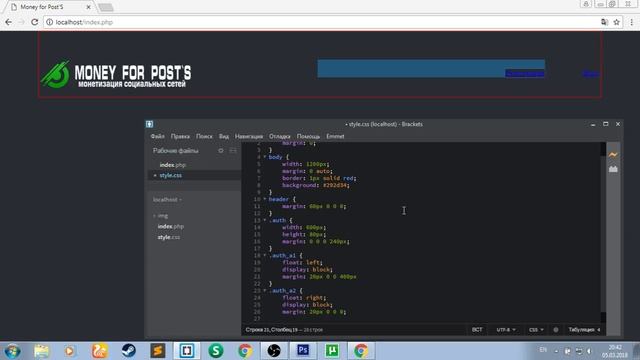Open the Windows Start menu
The height and width of the screenshot is (360, 640).
click(x=12, y=351)
